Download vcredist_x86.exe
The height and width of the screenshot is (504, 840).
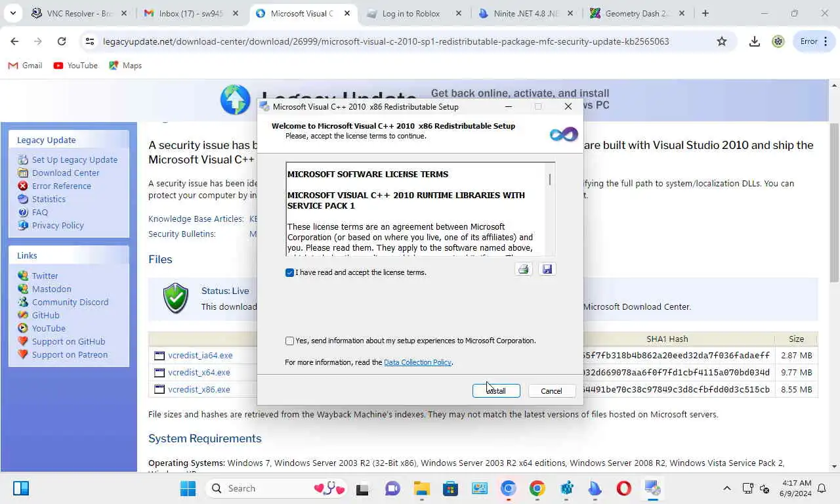[x=199, y=389]
